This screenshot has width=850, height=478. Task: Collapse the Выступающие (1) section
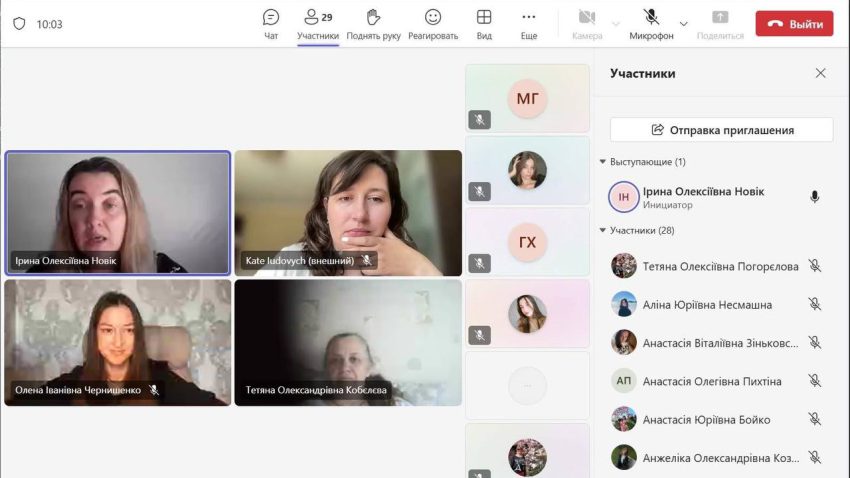(x=603, y=162)
